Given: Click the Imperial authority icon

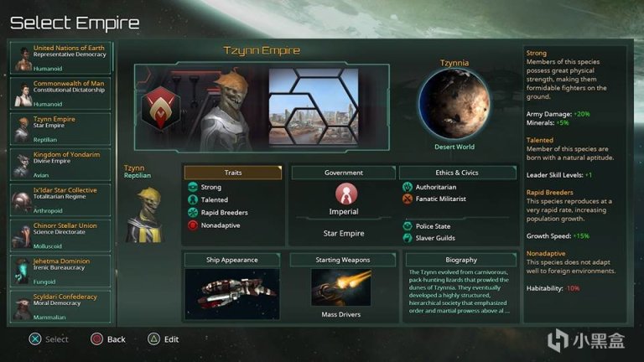Looking at the screenshot, I should coord(346,194).
